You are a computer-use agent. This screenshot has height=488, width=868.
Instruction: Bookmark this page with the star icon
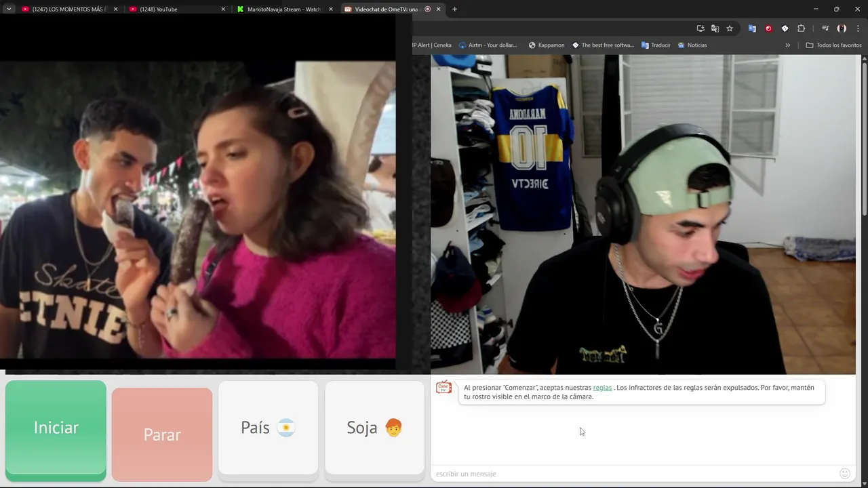[x=730, y=28]
